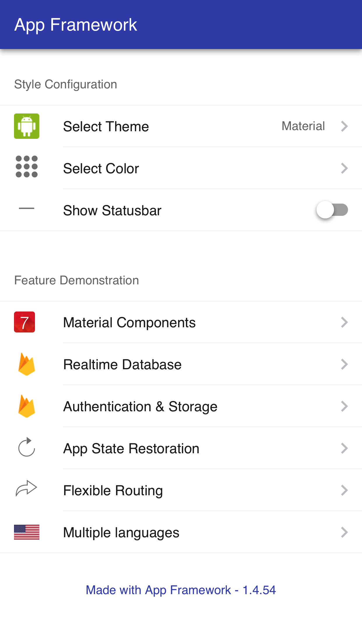Click the Material theme value text
The height and width of the screenshot is (644, 362).
coord(303,126)
